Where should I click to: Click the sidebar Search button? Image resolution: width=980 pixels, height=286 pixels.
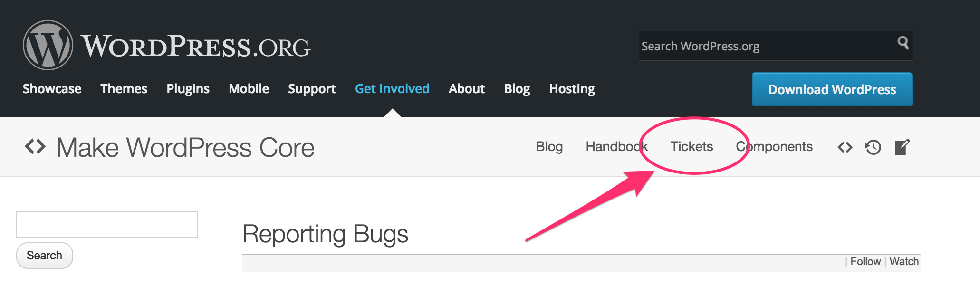tap(45, 256)
